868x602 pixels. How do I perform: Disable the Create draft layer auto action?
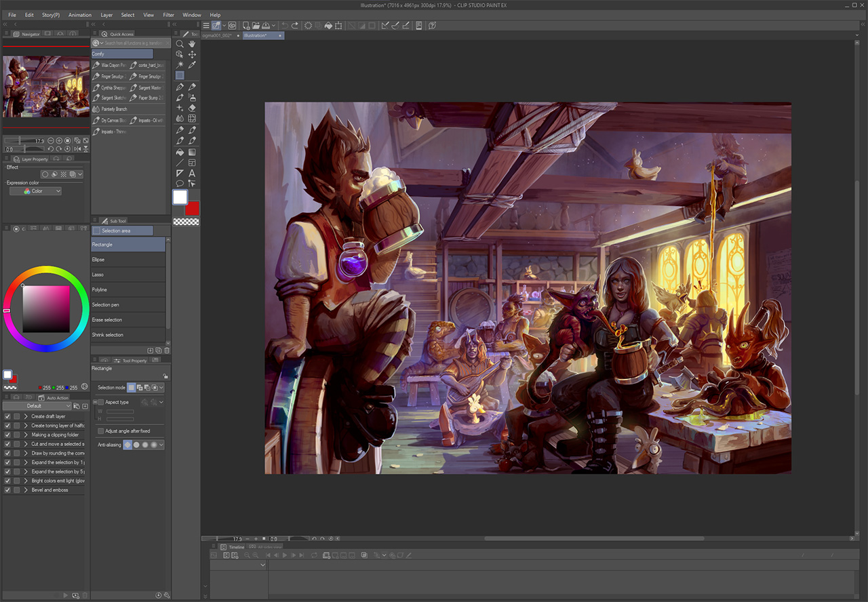[x=7, y=416]
